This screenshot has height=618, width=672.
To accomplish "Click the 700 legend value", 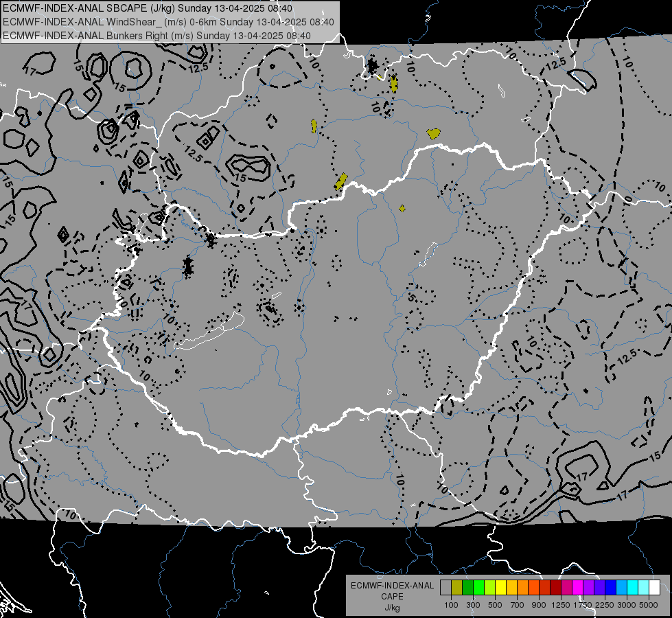I will point(518,605).
